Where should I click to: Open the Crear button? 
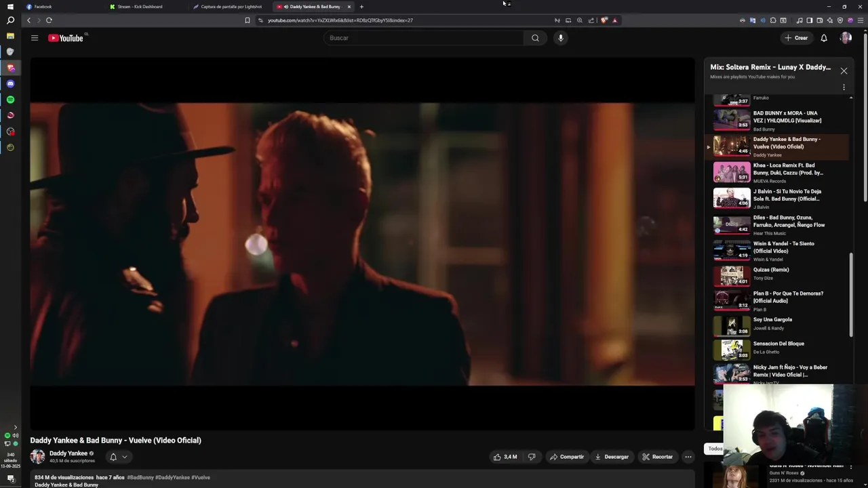tap(796, 38)
